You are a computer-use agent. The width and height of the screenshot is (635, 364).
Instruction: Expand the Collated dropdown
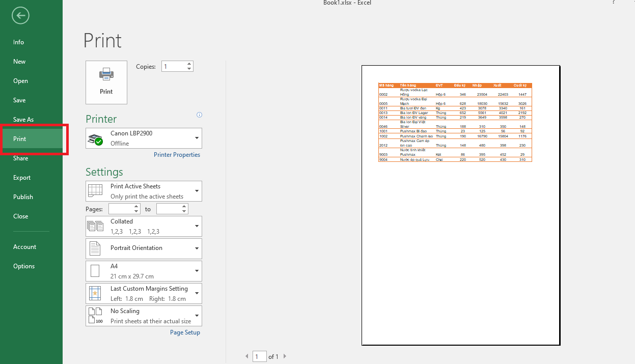click(x=197, y=226)
